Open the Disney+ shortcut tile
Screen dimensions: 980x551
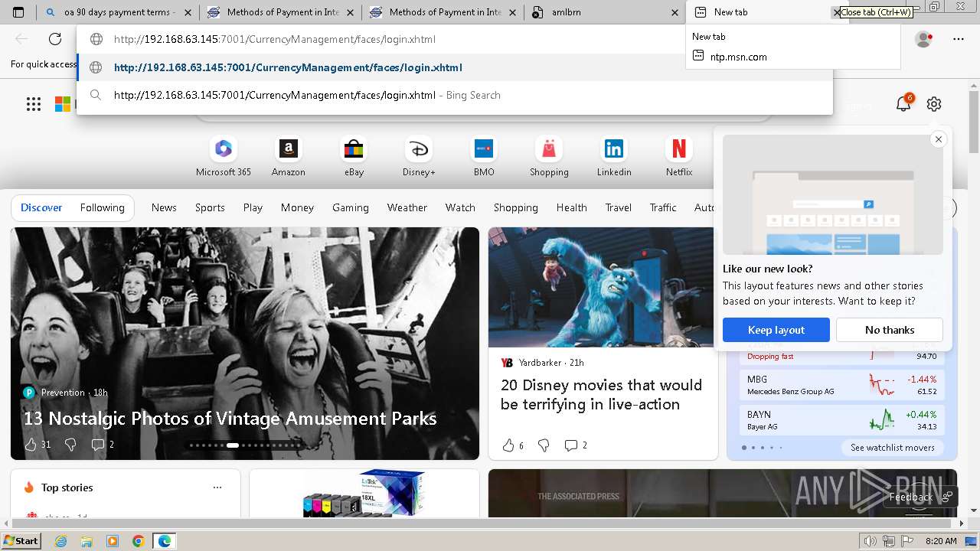[419, 157]
